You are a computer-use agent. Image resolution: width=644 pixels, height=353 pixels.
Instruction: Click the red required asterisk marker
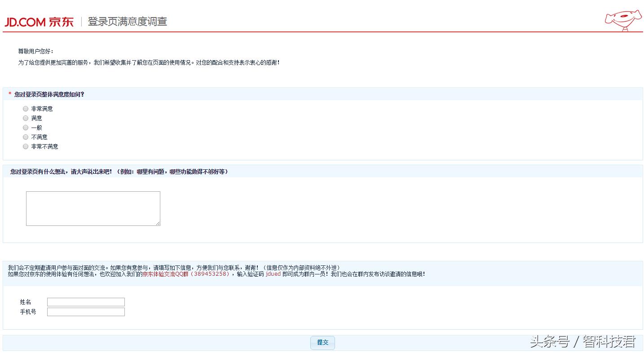[10, 94]
